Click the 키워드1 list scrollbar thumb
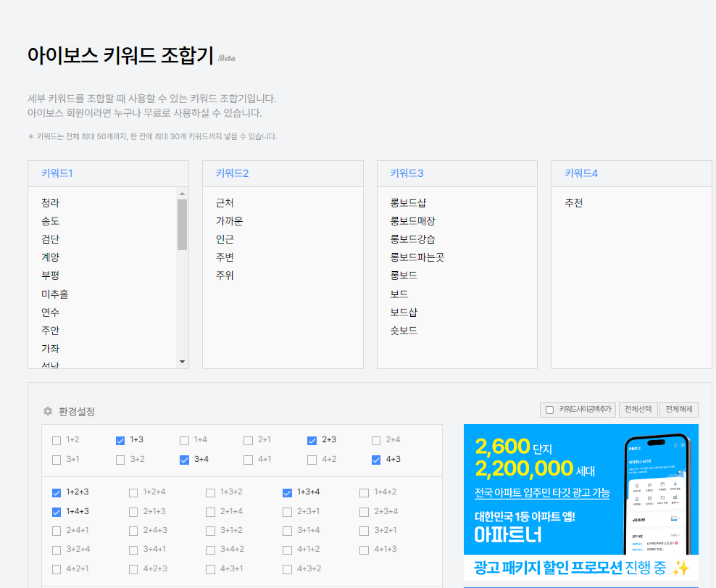Screen dimensions: 716x588 tap(182, 225)
